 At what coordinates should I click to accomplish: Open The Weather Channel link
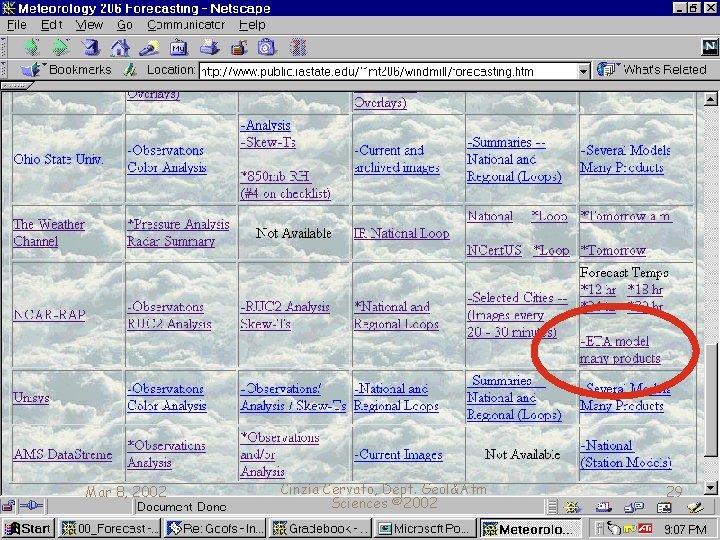click(49, 232)
